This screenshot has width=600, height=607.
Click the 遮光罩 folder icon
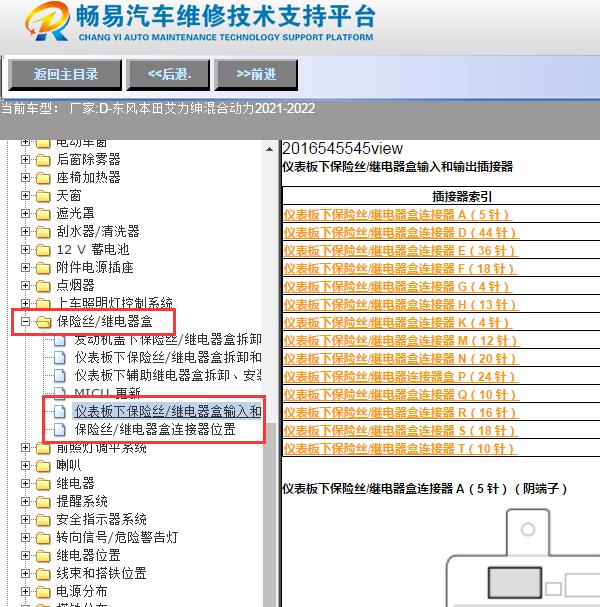(43, 214)
